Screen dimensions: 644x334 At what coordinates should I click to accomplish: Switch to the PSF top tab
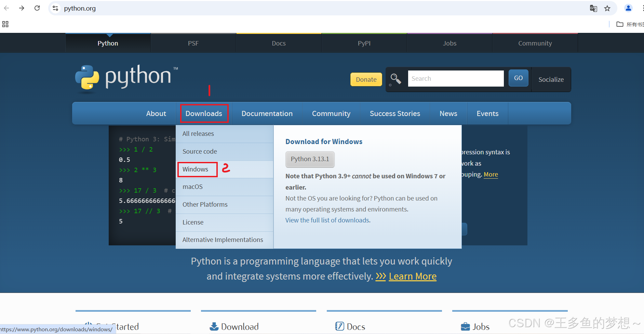(193, 43)
